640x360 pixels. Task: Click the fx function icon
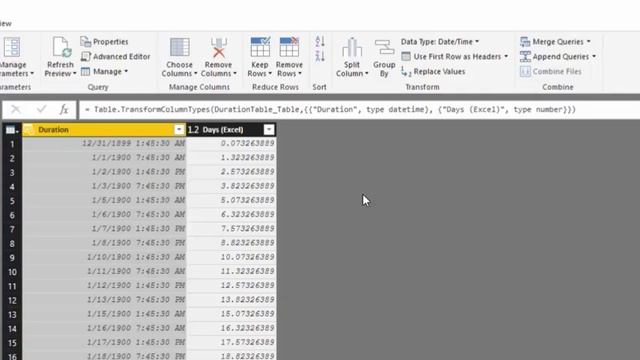64,109
